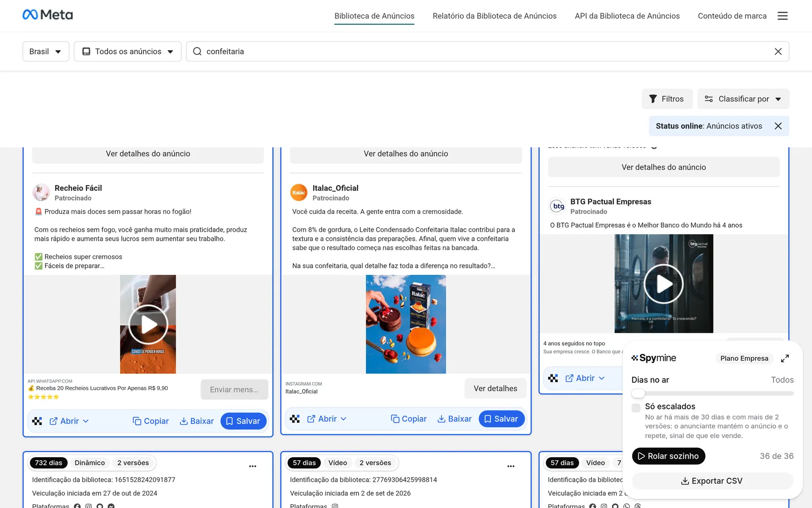The width and height of the screenshot is (812, 508).
Task: Open Ver detalhes do anúncio above BTG Pactual
Action: coord(664,167)
